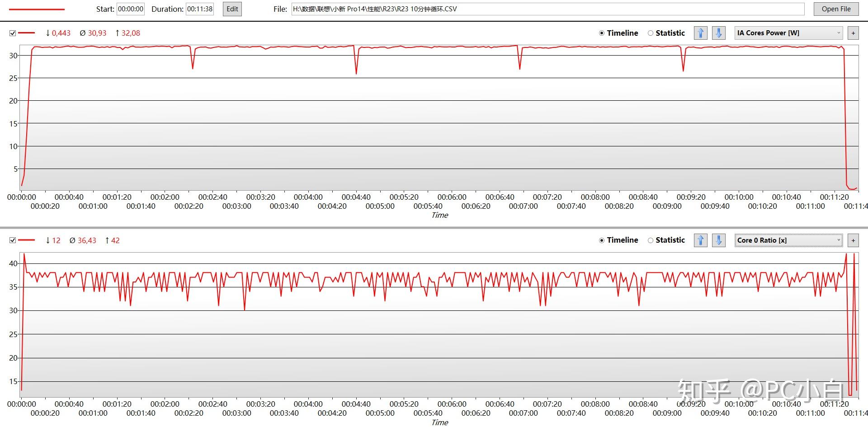This screenshot has height=427, width=868.
Task: Click the IA Cores Power red series swatch
Action: 27,33
